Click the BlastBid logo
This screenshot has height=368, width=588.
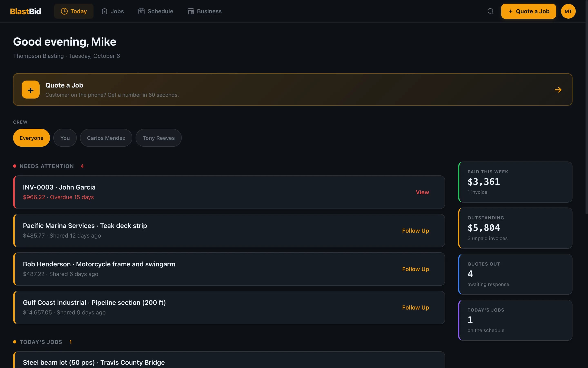[x=26, y=11]
